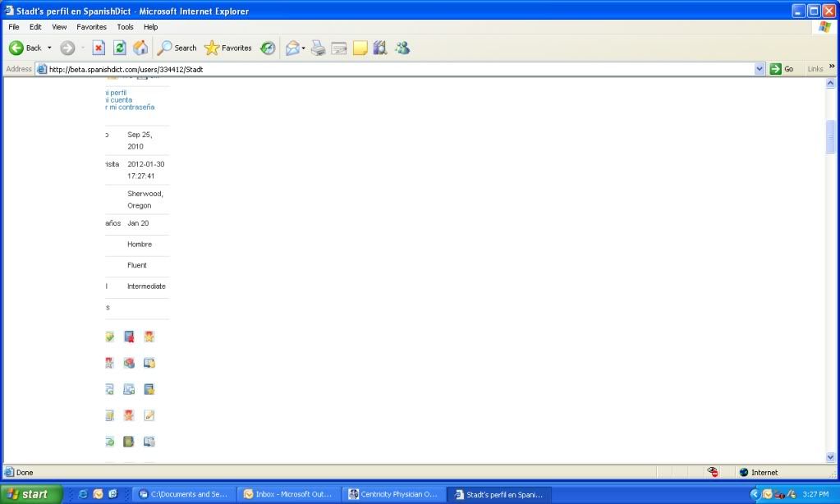Click the Search toolbar icon
The image size is (840, 504).
pos(177,48)
